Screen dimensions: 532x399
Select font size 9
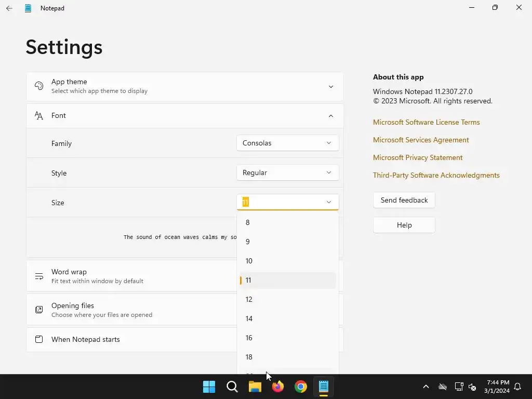pyautogui.click(x=288, y=242)
